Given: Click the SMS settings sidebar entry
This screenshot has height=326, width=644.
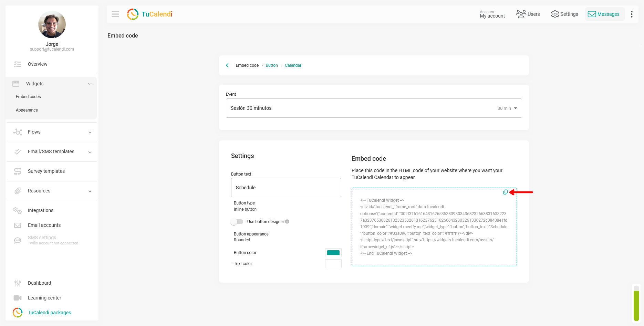Looking at the screenshot, I should pos(52,240).
